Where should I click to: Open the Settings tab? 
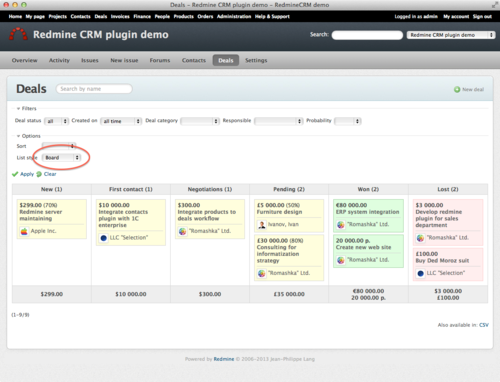pos(256,60)
